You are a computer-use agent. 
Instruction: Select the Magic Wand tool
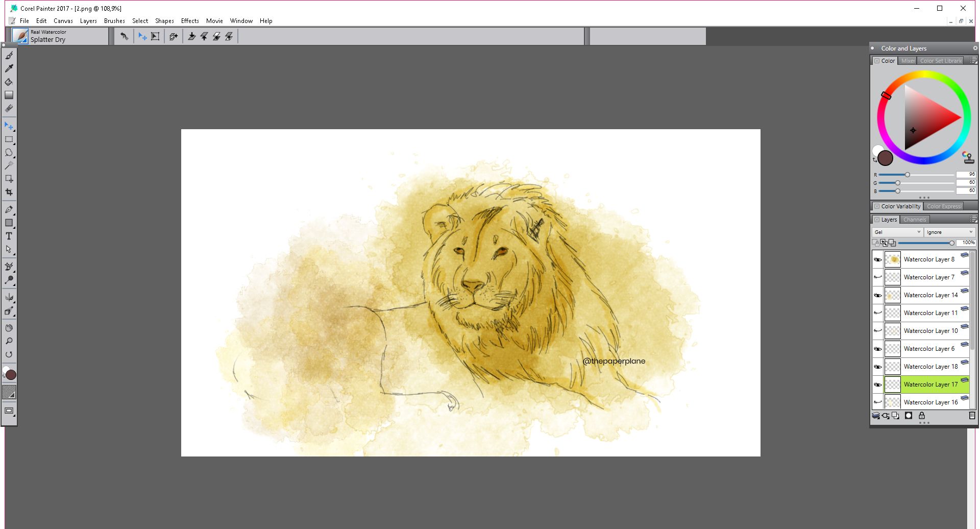(9, 165)
